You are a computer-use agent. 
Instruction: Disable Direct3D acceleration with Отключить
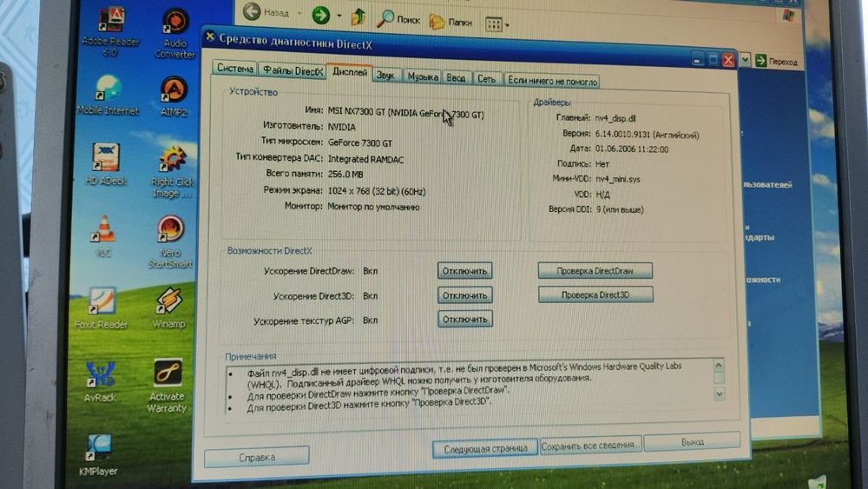coord(464,295)
